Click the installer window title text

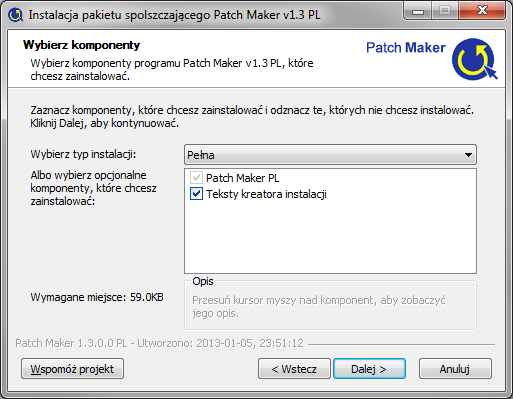tap(174, 15)
